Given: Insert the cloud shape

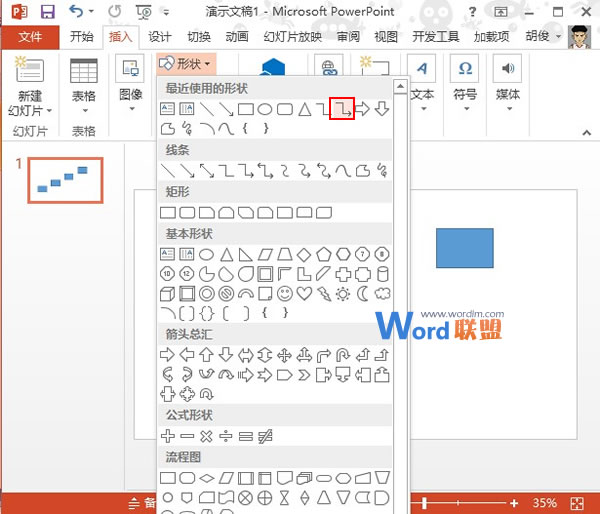Looking at the screenshot, I should point(382,294).
